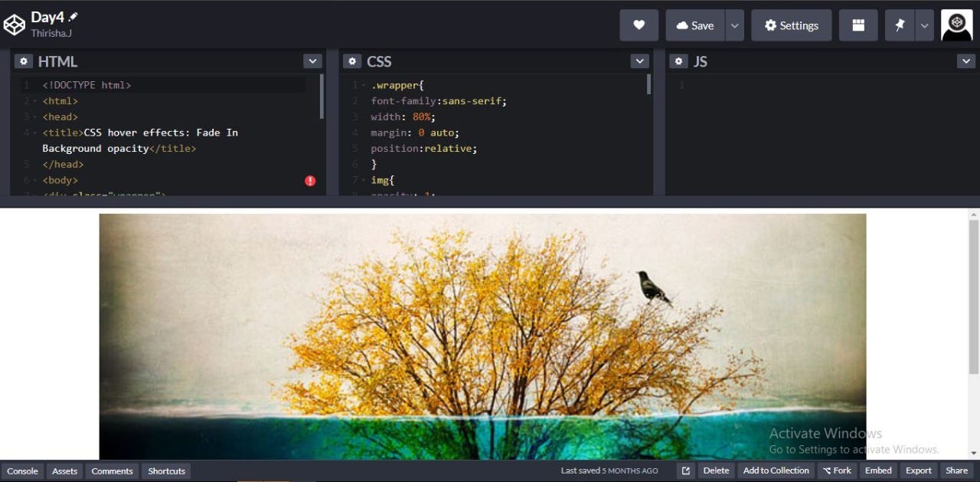This screenshot has height=482, width=980.
Task: Save the pen
Action: click(x=695, y=25)
